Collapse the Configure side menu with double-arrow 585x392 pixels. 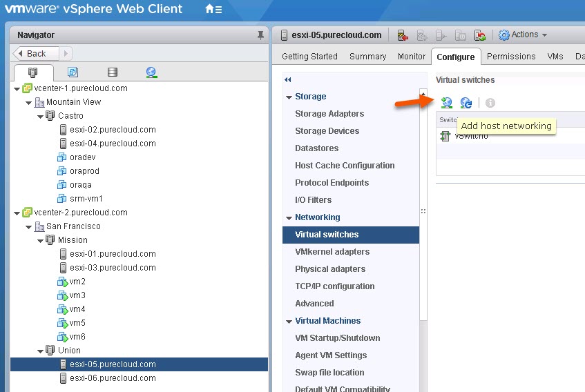click(x=287, y=79)
